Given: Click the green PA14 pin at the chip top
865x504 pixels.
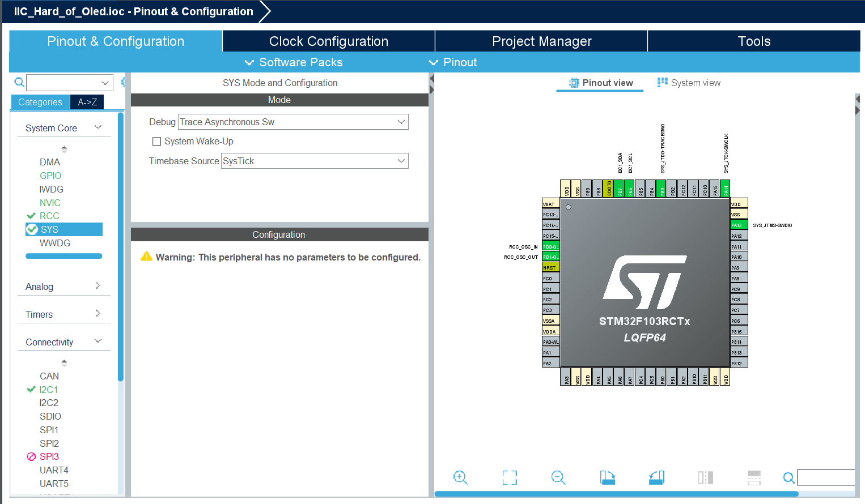Looking at the screenshot, I should pyautogui.click(x=726, y=188).
